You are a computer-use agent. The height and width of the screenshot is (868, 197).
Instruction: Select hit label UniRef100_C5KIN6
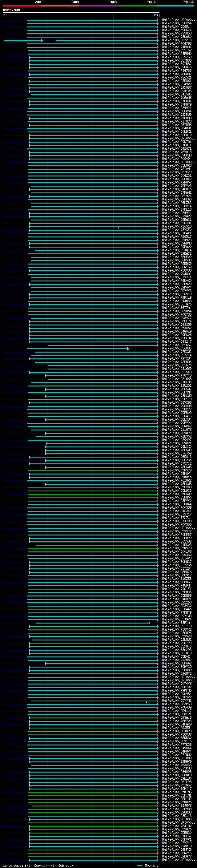[177, 792]
